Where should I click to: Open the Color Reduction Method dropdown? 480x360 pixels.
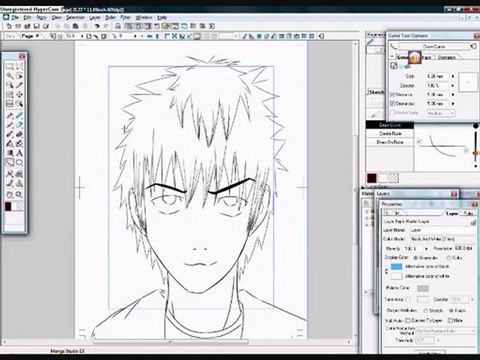click(x=446, y=331)
